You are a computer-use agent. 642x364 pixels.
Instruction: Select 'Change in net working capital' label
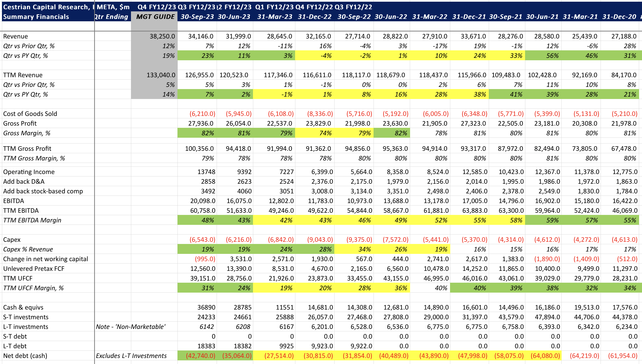point(46,259)
